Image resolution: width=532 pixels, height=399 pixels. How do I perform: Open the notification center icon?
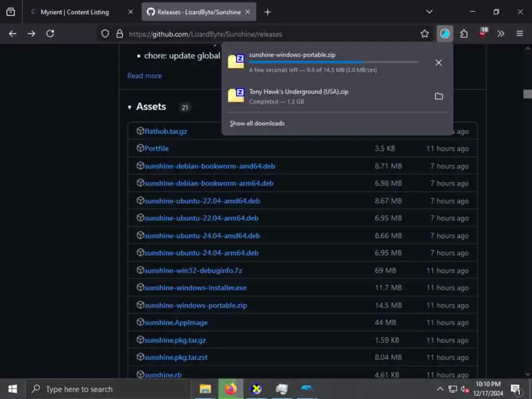[516, 389]
